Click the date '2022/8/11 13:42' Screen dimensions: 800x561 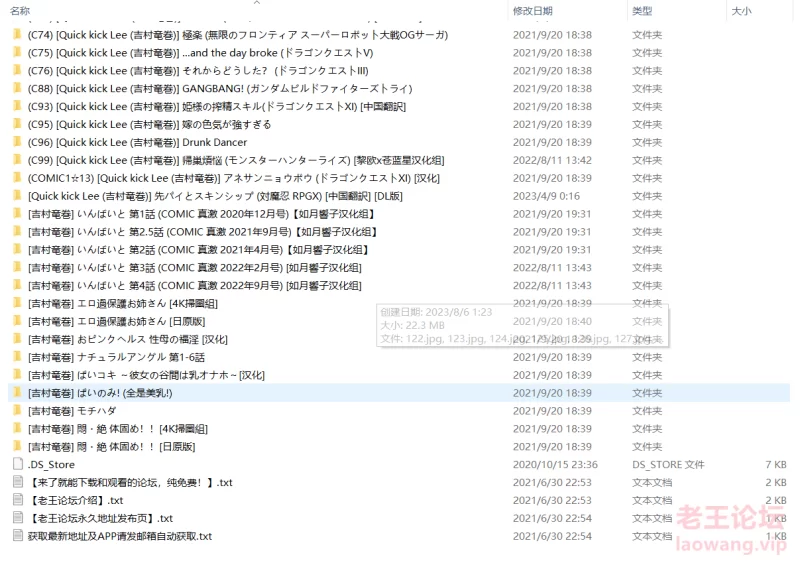tap(552, 160)
